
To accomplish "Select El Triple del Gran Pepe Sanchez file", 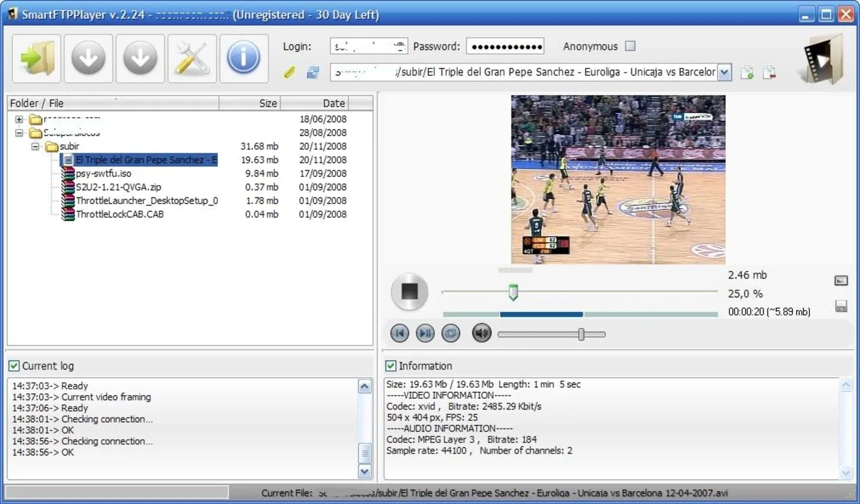I will point(146,160).
